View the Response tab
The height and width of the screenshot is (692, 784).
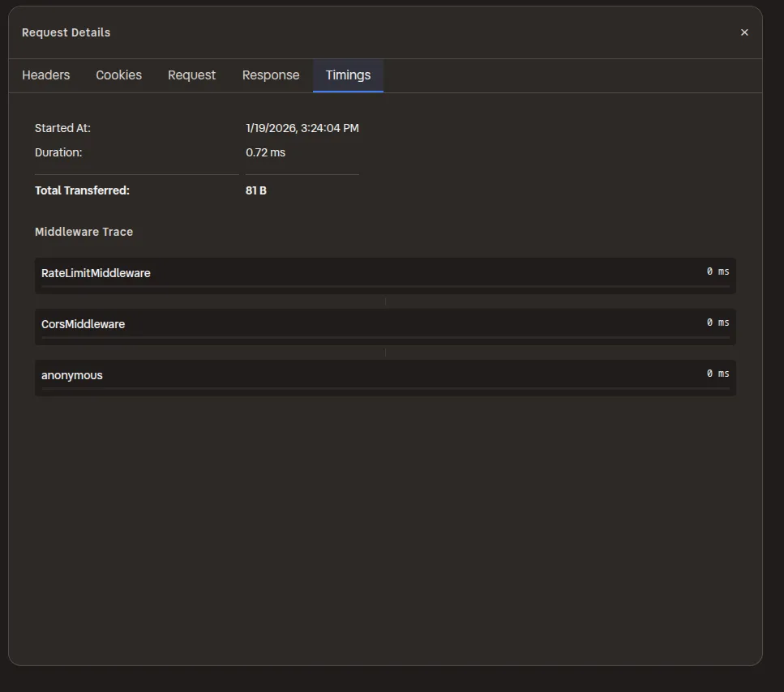[270, 75]
